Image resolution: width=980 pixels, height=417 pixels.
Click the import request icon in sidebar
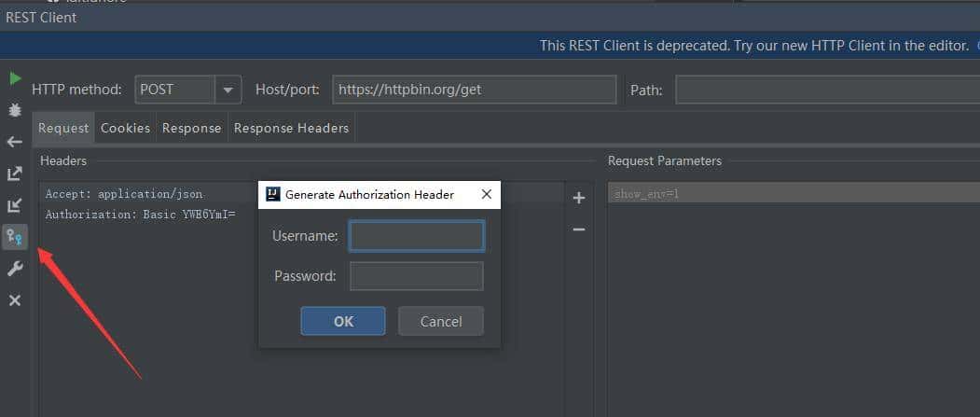click(x=15, y=205)
